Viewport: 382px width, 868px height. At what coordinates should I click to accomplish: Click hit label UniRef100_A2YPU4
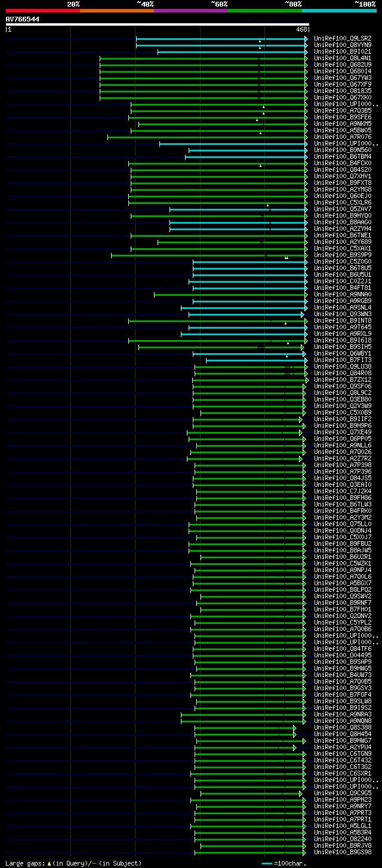click(343, 747)
